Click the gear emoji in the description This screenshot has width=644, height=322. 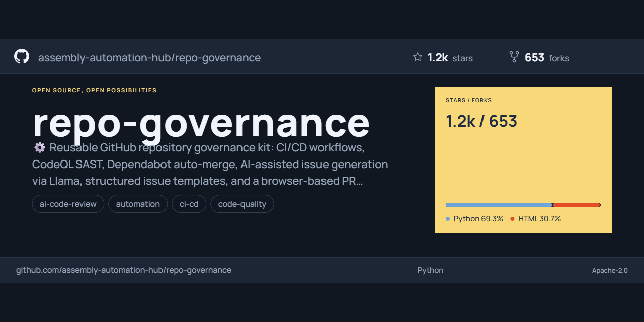tap(40, 148)
